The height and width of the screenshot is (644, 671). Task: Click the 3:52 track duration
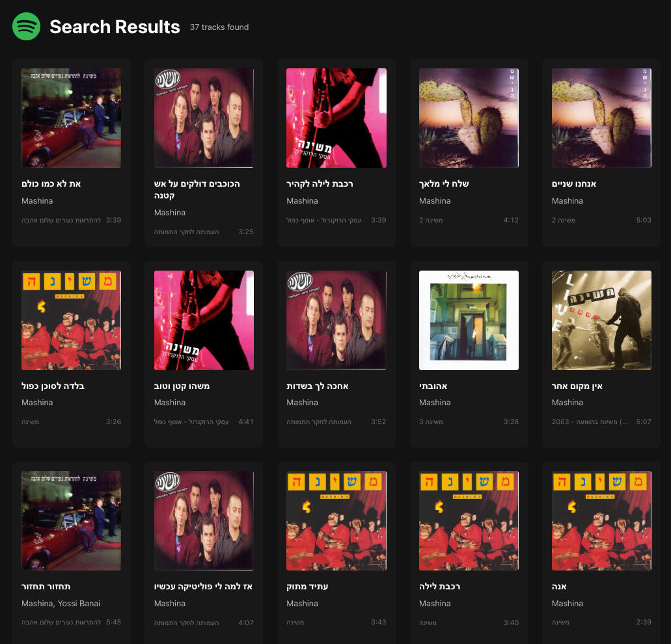tap(378, 422)
